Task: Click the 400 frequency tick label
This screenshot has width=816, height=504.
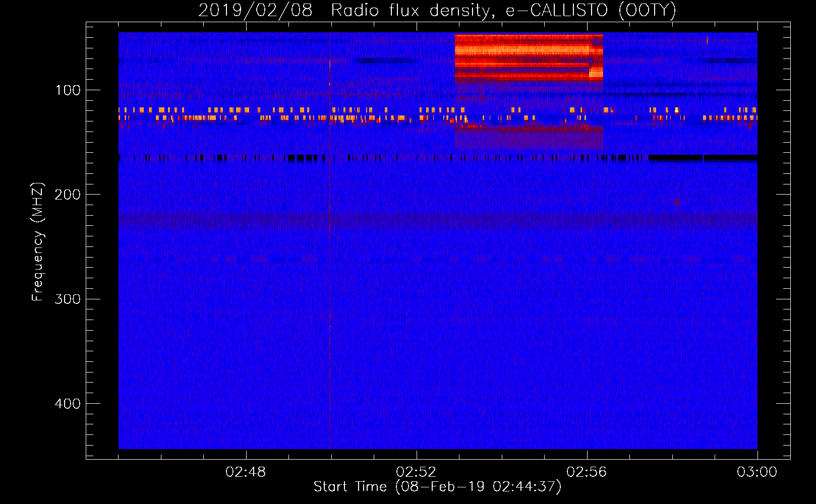Action: 68,404
